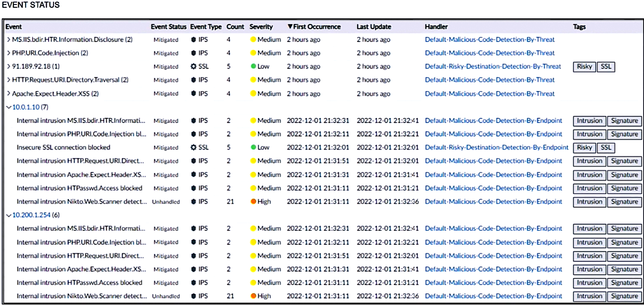Expand the 91.189.92.18 event group
The image size is (644, 306).
[x=8, y=67]
